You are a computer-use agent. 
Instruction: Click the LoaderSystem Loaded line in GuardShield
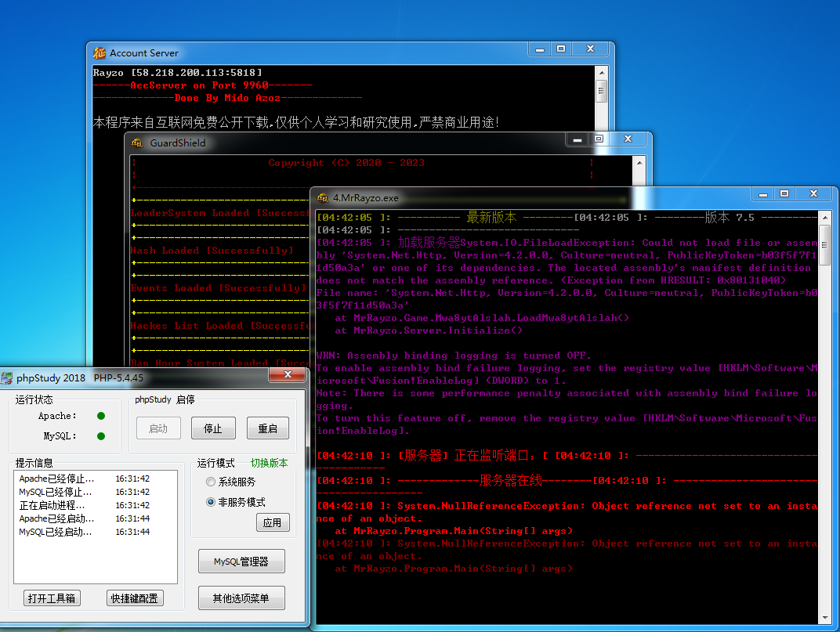point(220,213)
